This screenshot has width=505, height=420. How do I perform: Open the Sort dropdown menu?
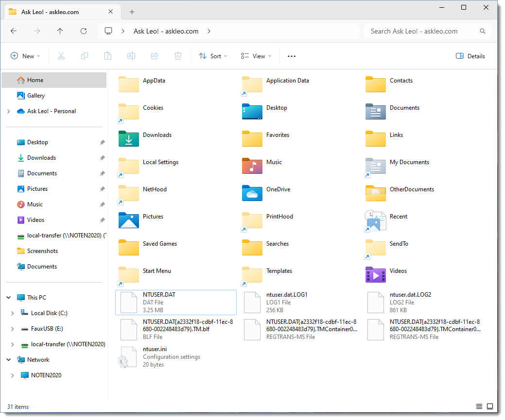pyautogui.click(x=213, y=56)
